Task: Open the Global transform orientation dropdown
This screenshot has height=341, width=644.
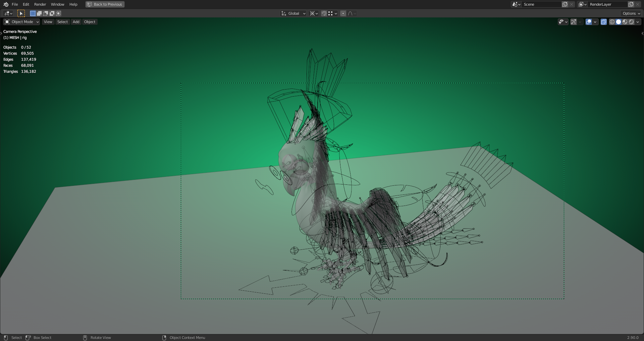Action: [x=293, y=13]
